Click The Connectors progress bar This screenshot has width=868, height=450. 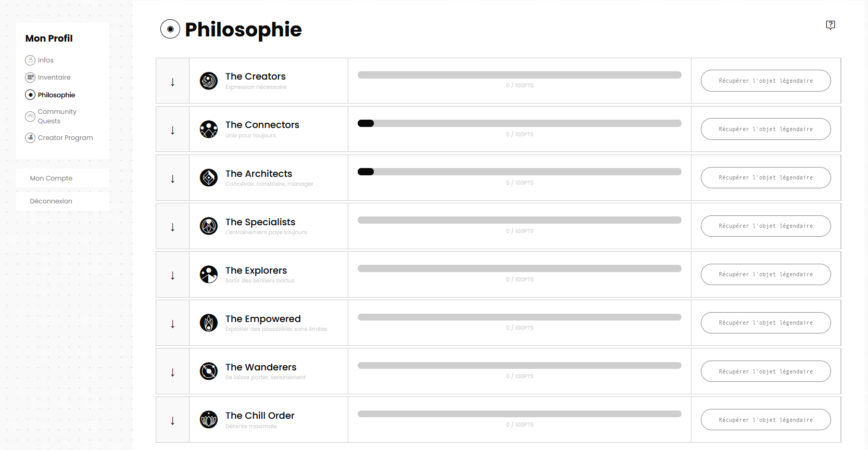[519, 123]
